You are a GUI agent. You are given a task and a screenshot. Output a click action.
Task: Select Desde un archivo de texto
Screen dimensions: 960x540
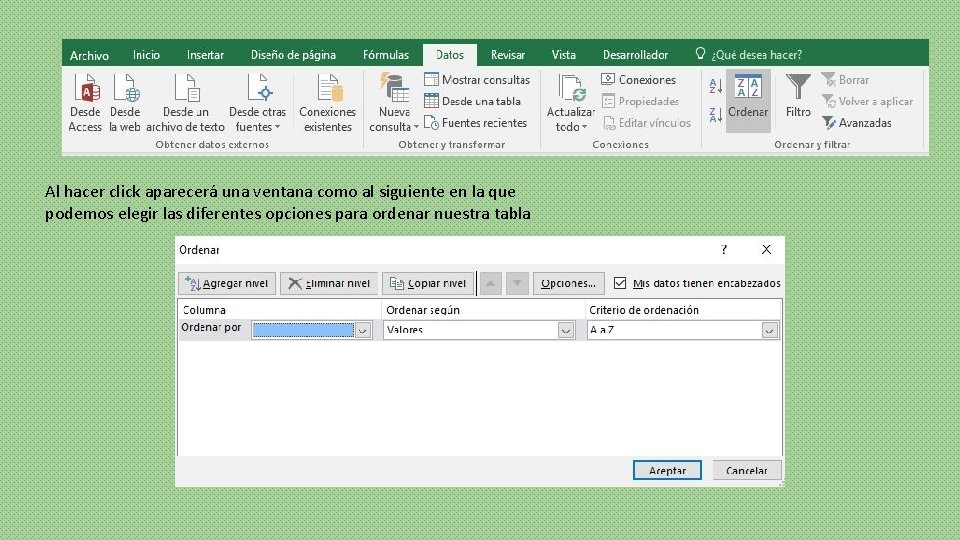tap(186, 102)
